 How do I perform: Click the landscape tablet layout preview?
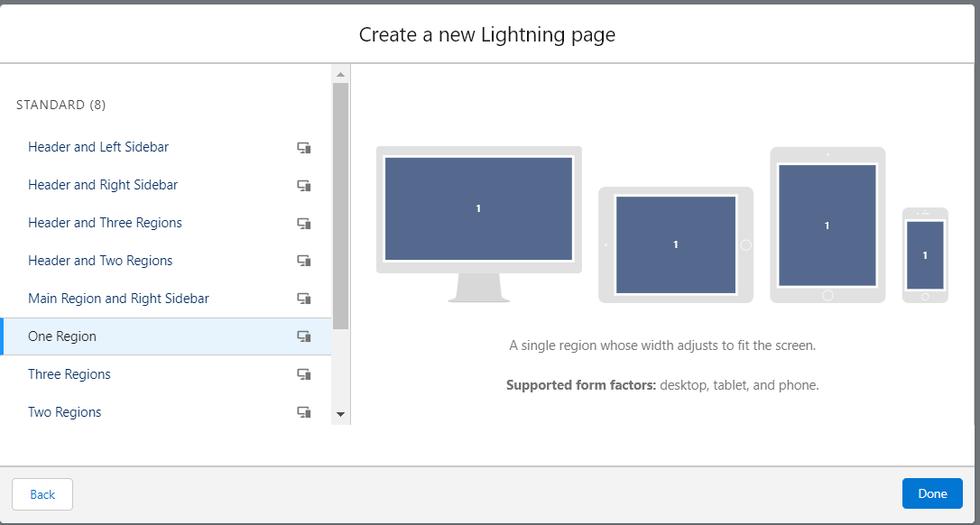point(675,244)
